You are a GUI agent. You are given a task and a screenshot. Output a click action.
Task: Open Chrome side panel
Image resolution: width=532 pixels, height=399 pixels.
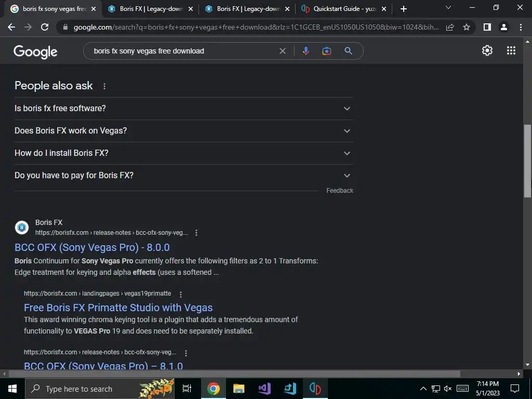click(x=487, y=27)
